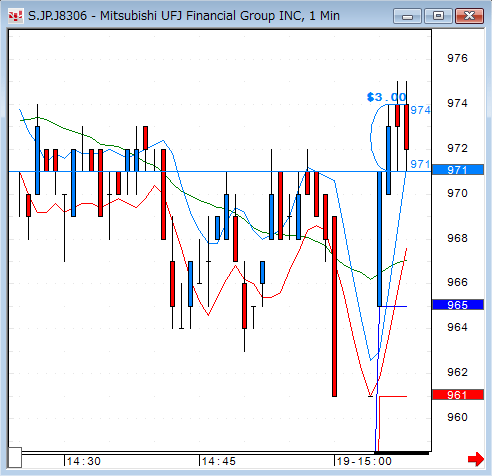
Task: Click the 976 price scale label
Action: point(457,58)
